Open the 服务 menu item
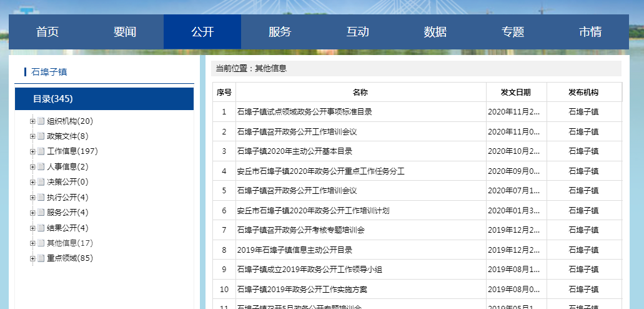Image resolution: width=644 pixels, height=309 pixels. click(x=280, y=32)
